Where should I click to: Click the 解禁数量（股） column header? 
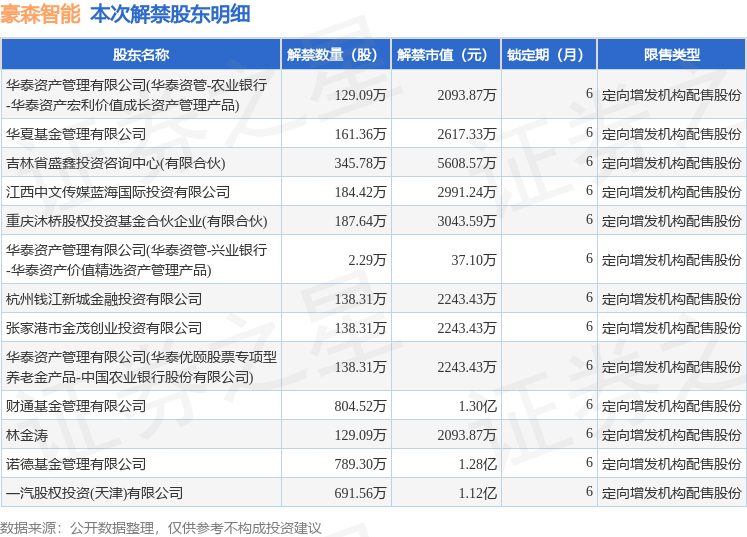(x=335, y=55)
